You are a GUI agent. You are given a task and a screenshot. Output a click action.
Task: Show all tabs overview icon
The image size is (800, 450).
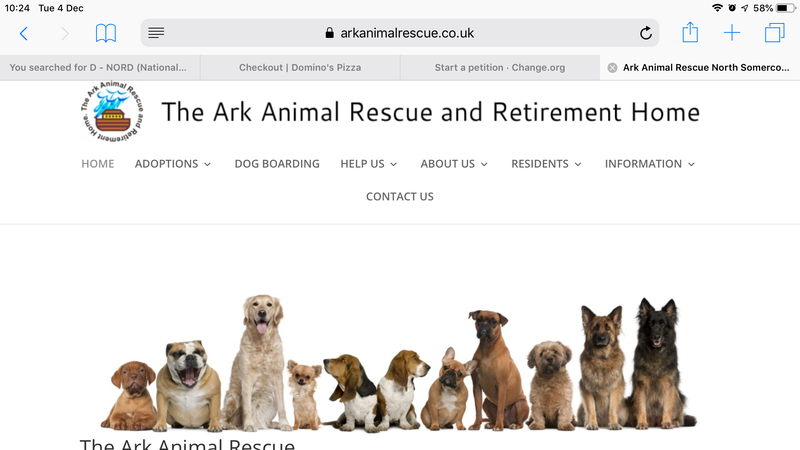[x=774, y=33]
